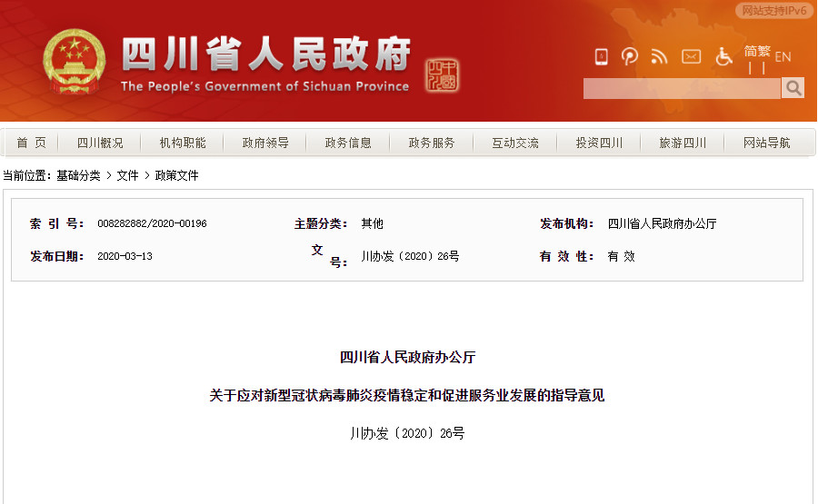Click the magnifier search button
This screenshot has height=504, width=818.
pyautogui.click(x=793, y=88)
